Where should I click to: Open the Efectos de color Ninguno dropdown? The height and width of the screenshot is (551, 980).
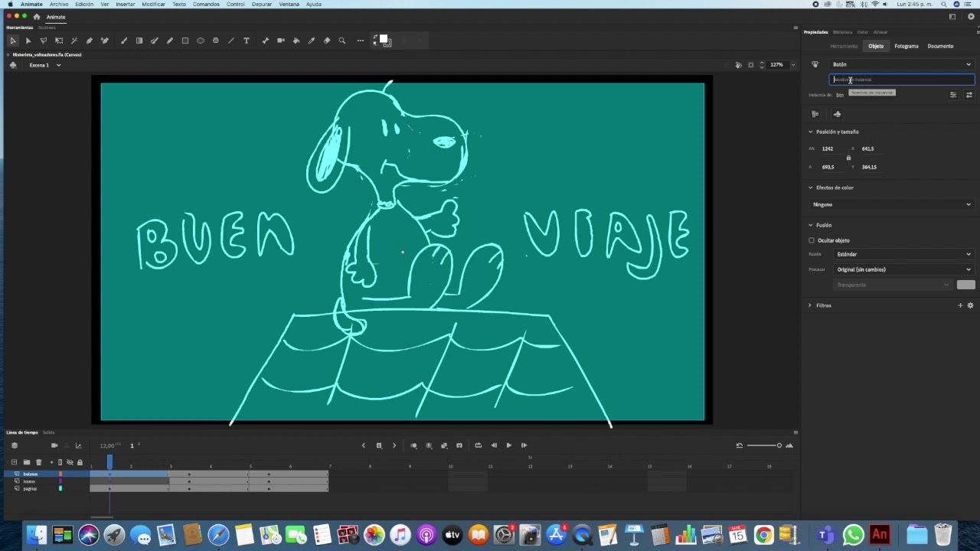click(x=891, y=204)
